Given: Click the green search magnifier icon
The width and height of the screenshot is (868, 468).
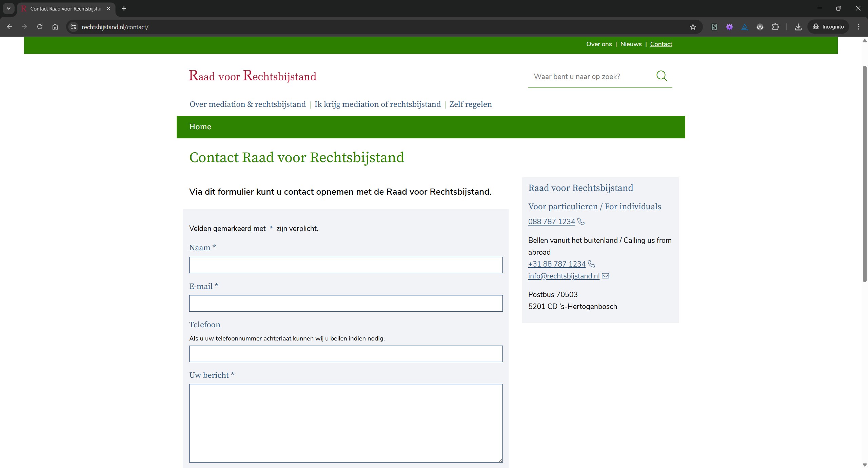Looking at the screenshot, I should tap(662, 76).
